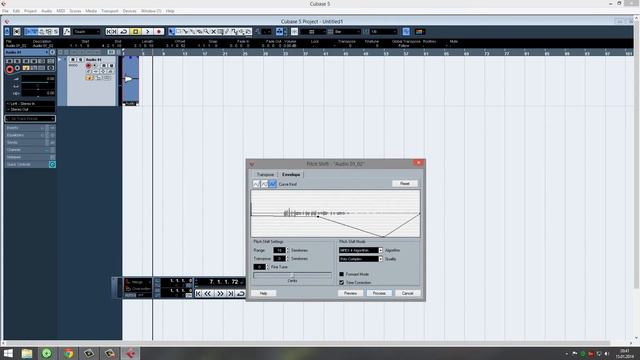
Task: Click the large Record Enable button in Inspector
Action: click(x=10, y=69)
